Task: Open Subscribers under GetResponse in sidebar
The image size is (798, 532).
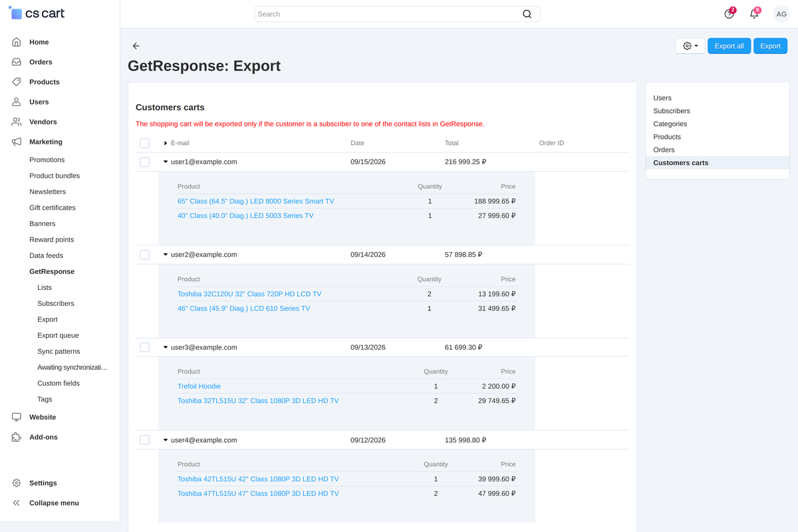Action: 56,303
